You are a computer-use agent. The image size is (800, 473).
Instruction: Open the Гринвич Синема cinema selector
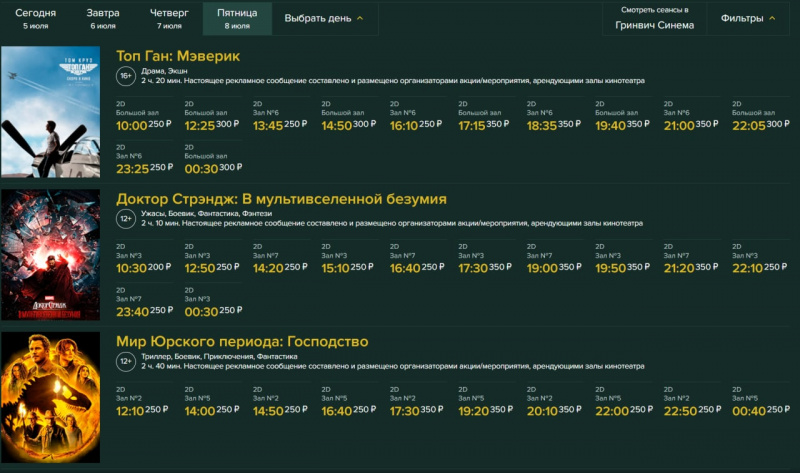[654, 18]
